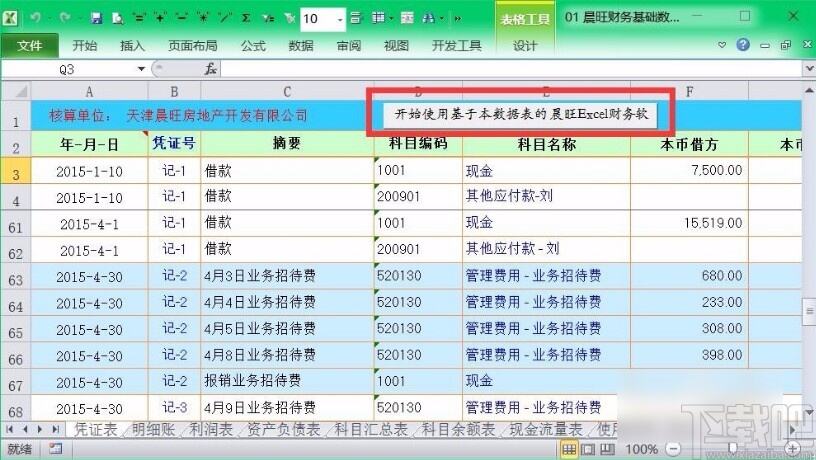Click the blue Help question mark icon

pyautogui.click(x=743, y=45)
